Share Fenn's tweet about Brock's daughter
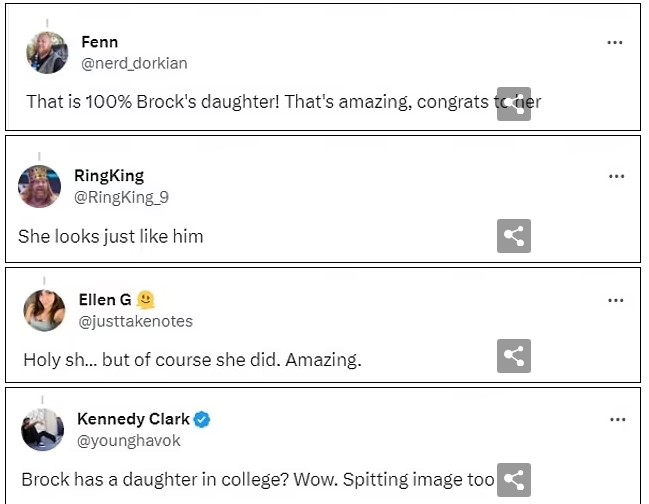Screen dimensions: 649x504 514,104
